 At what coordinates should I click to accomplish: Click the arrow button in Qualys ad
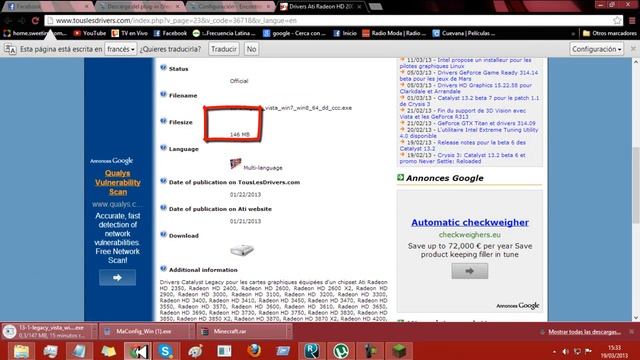[x=117, y=278]
